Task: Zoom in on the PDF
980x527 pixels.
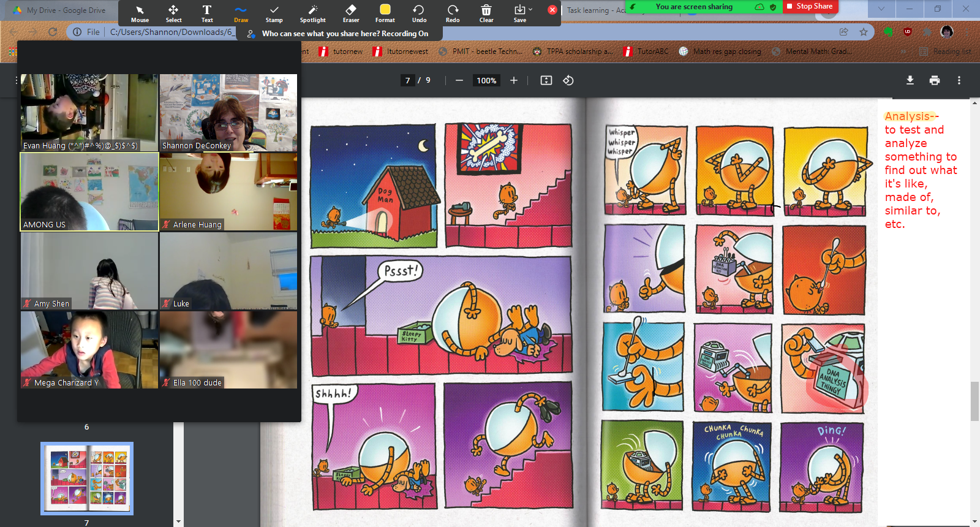Action: point(514,80)
